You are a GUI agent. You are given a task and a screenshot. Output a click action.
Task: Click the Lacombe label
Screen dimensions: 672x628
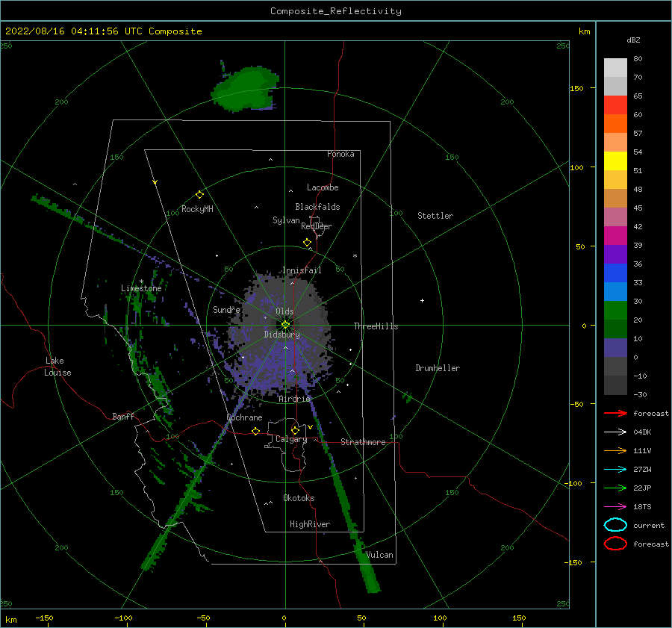(323, 187)
